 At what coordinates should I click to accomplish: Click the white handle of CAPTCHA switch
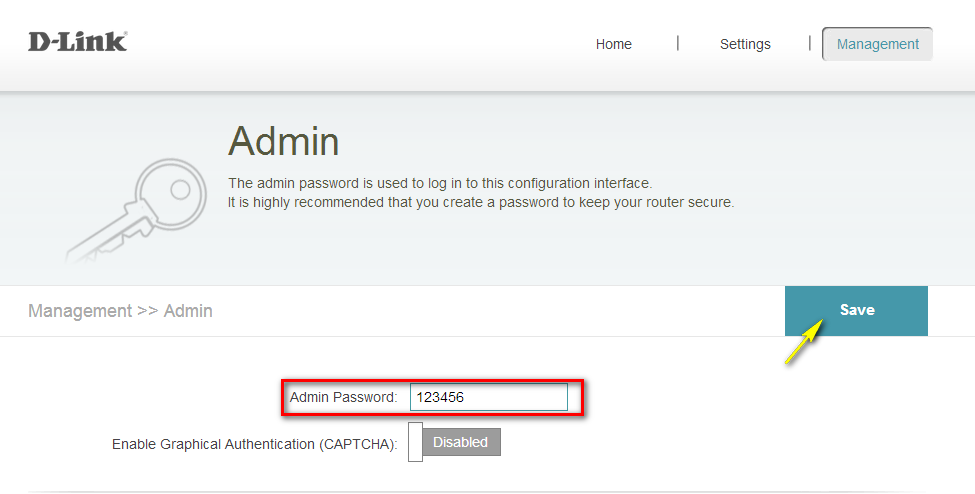pos(415,443)
